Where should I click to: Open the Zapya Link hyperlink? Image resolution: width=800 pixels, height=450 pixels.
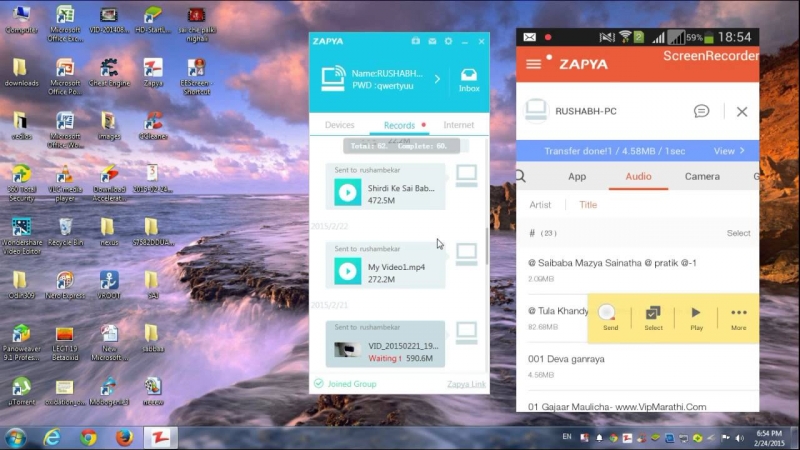coord(466,384)
